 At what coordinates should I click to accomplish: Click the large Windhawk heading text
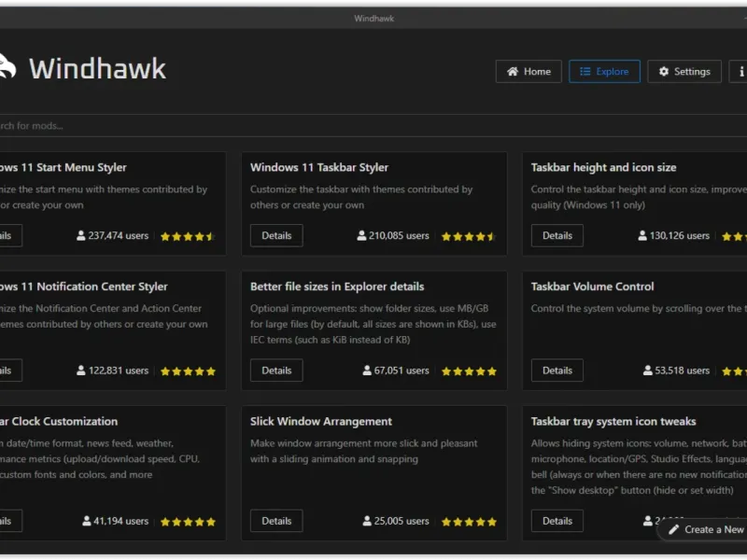(x=98, y=68)
